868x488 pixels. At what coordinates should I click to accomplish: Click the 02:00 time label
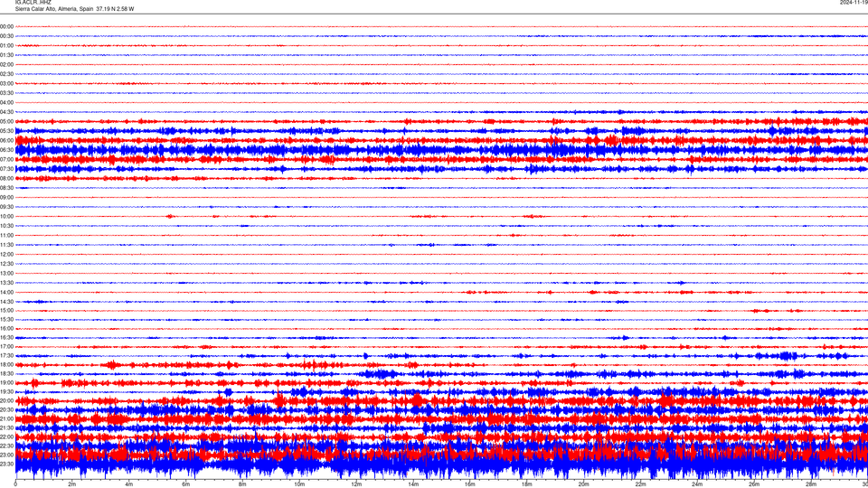point(6,65)
